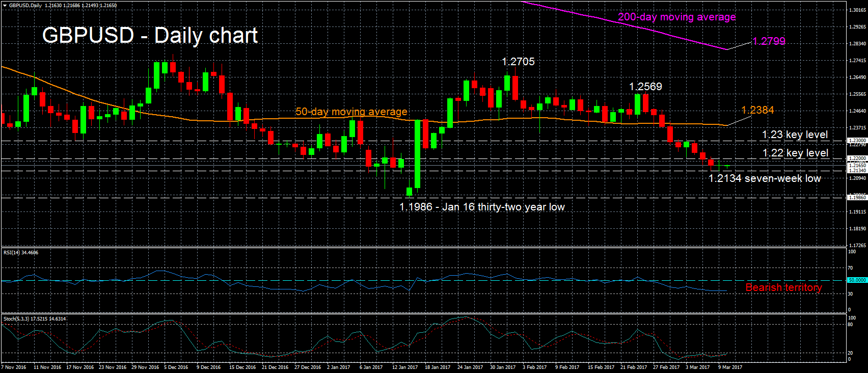This screenshot has width=868, height=373.
Task: Select the 'GBPUSD - Daily chart' title
Action: click(150, 36)
